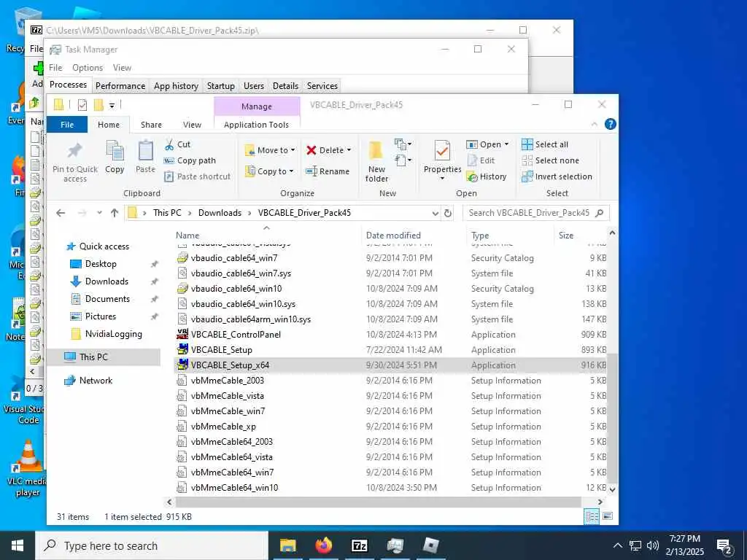The height and width of the screenshot is (560, 747).
Task: Click the Rename ribbon button
Action: pyautogui.click(x=328, y=171)
